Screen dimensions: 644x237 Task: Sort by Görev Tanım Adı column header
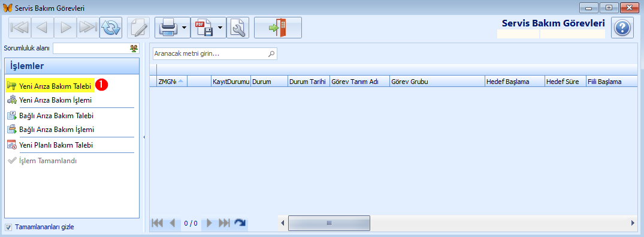(x=359, y=82)
